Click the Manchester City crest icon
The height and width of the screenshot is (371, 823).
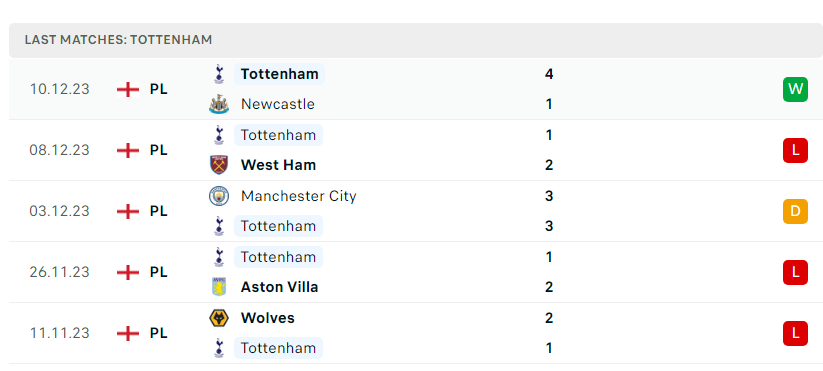[x=219, y=196]
